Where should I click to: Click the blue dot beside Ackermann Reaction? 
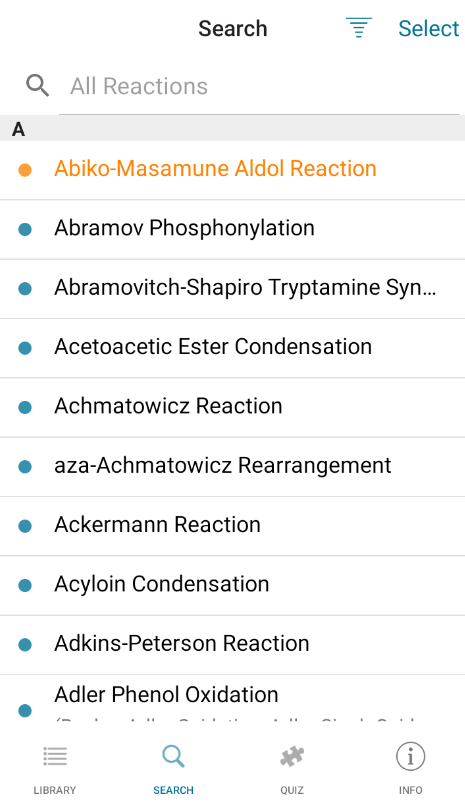point(25,526)
